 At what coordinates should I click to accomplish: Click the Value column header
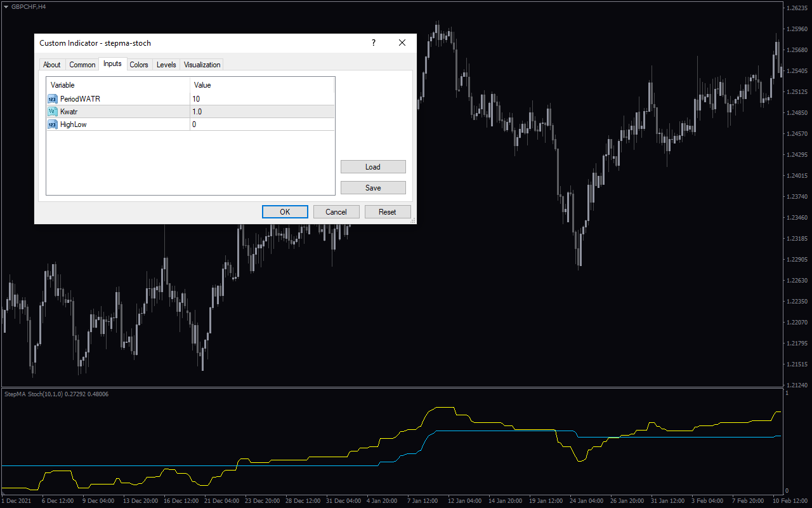262,85
